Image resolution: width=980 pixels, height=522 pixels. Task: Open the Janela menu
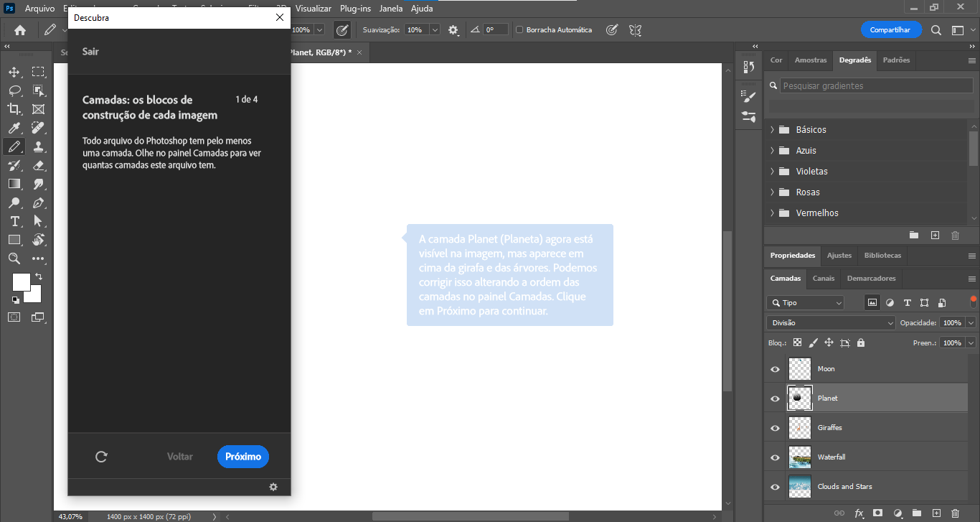click(390, 9)
